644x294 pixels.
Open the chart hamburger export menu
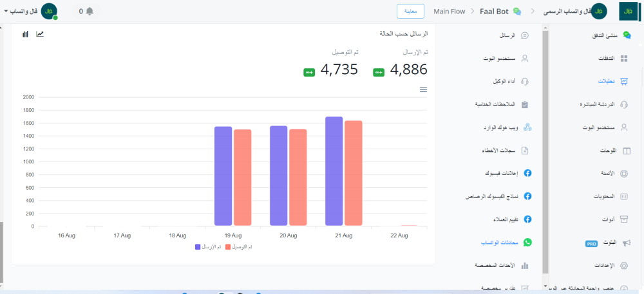tap(423, 89)
